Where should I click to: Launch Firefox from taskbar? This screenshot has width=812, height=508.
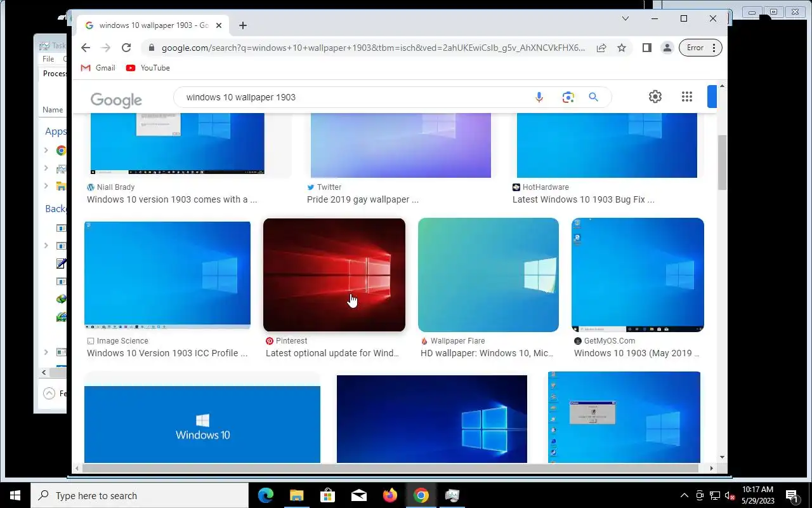(390, 495)
